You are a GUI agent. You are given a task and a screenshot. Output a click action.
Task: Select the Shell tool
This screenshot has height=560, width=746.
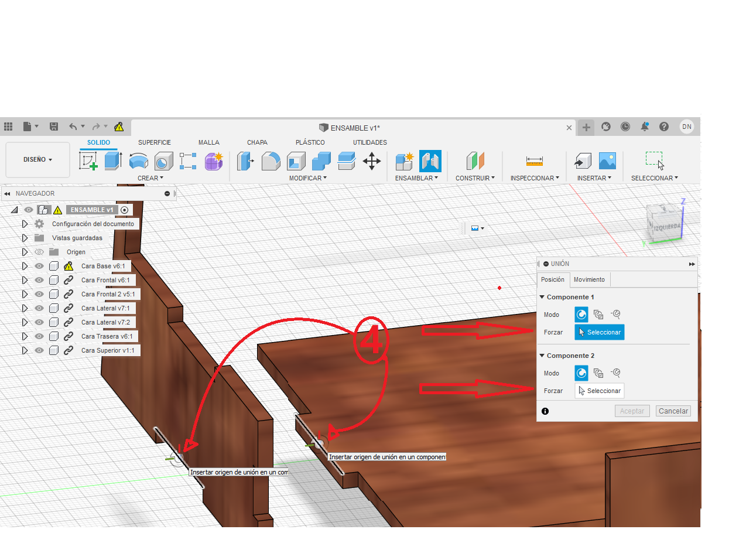click(296, 161)
